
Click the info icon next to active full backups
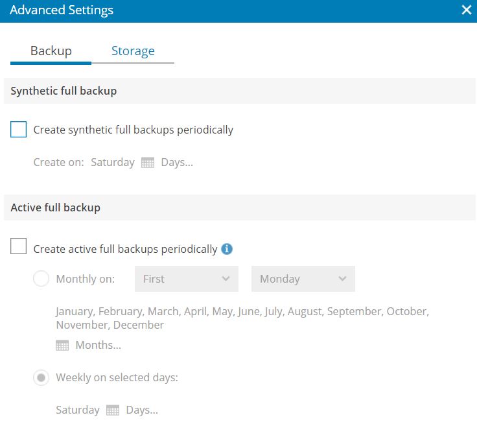click(x=227, y=249)
